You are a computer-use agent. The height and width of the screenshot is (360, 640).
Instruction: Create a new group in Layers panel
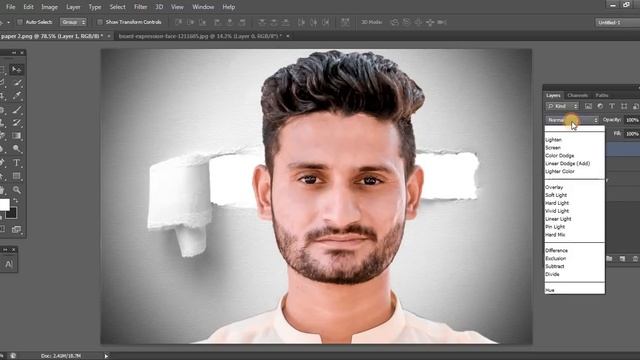pos(609,259)
